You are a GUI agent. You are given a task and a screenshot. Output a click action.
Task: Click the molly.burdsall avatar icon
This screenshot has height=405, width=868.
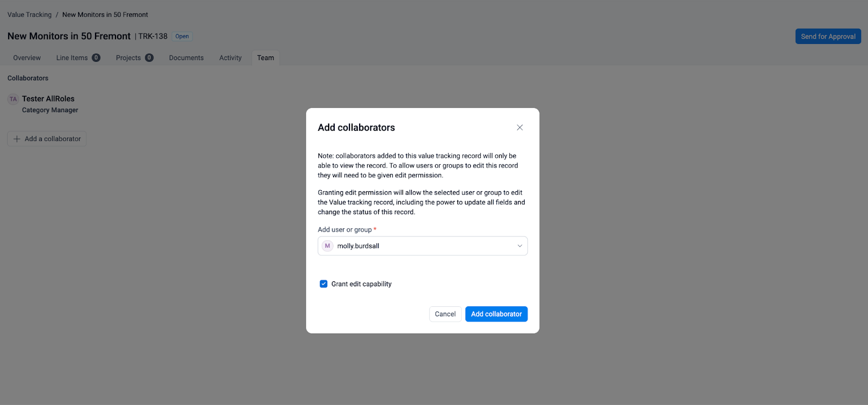[327, 246]
